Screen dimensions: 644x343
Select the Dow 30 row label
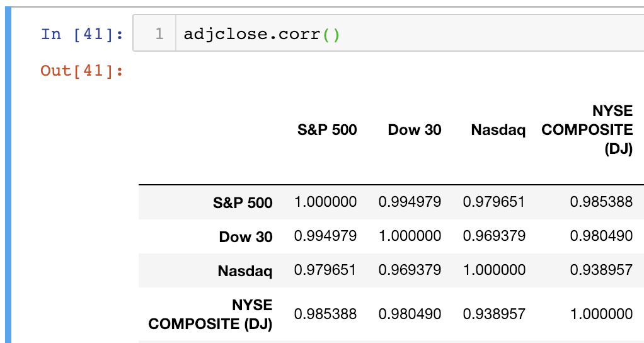(246, 236)
